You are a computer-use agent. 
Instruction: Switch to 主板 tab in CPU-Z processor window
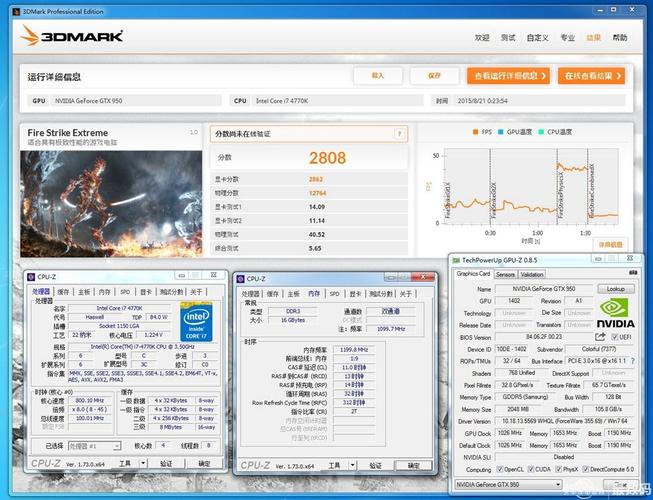[x=84, y=292]
